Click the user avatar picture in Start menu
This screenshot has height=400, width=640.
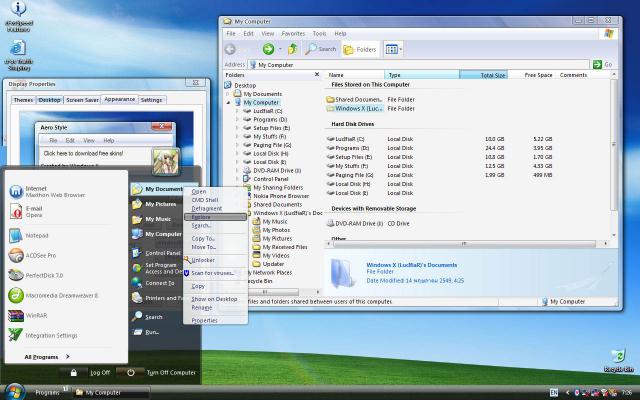165,162
